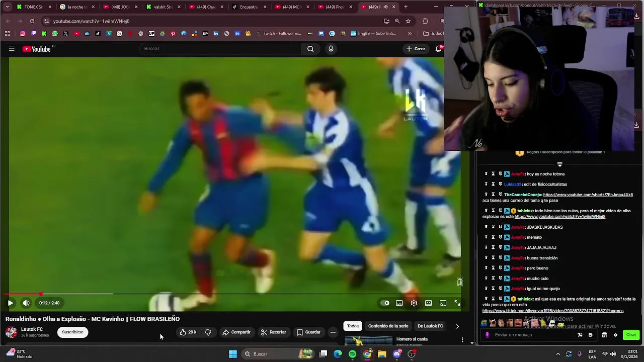Switch to the Encuentra TikTok tab
Viewport: 644px width, 362px height.
coord(249,7)
